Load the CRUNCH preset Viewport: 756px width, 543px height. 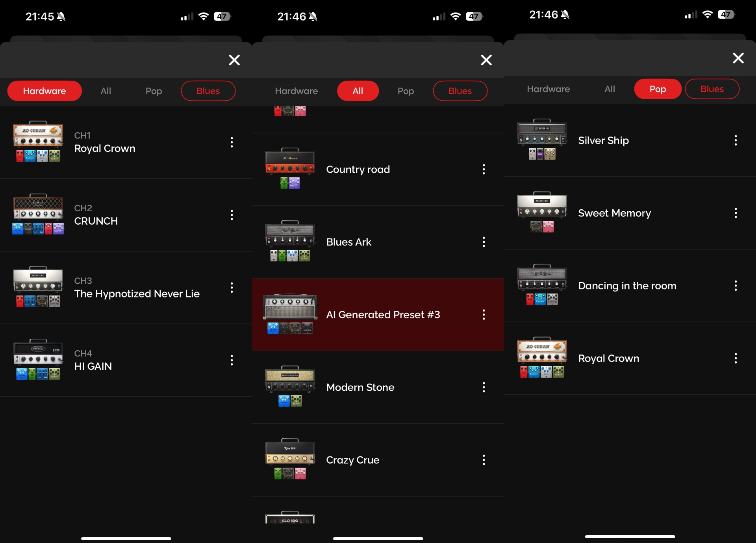[126, 215]
